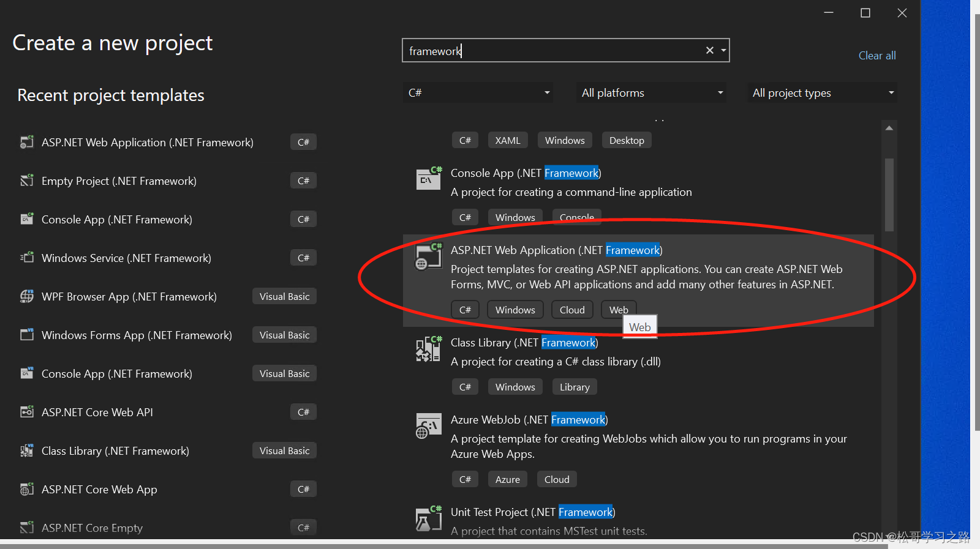Viewport: 980px width, 549px height.
Task: Click Desktop tag at top of results
Action: 627,140
